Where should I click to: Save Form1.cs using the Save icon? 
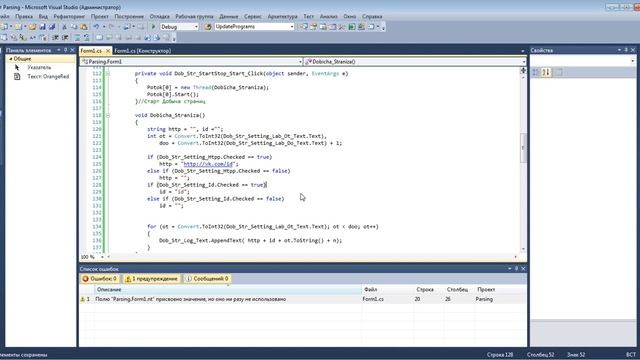point(42,27)
